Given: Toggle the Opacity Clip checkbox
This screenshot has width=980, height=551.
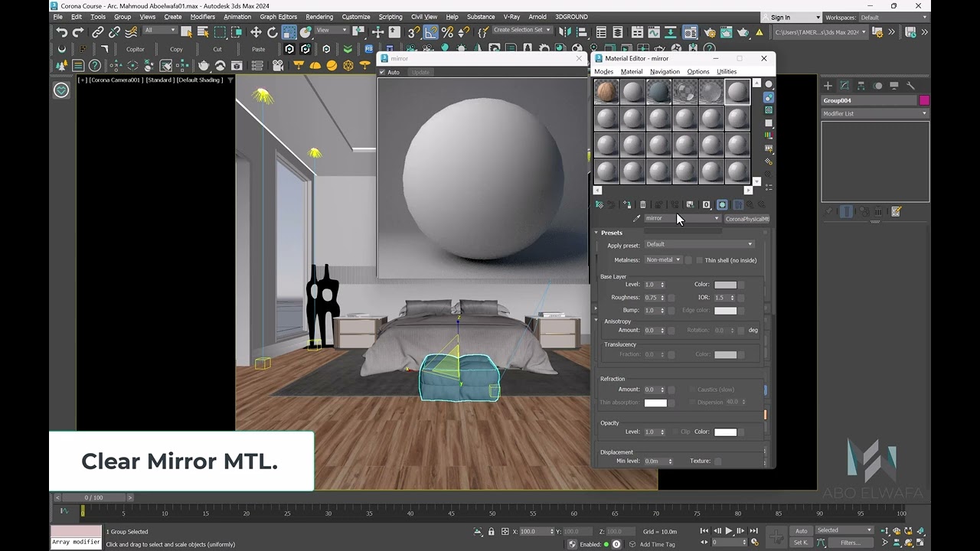Looking at the screenshot, I should click(x=675, y=432).
